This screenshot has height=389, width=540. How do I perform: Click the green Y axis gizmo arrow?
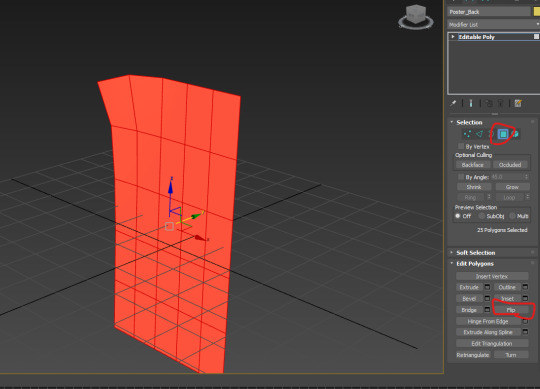tap(197, 215)
